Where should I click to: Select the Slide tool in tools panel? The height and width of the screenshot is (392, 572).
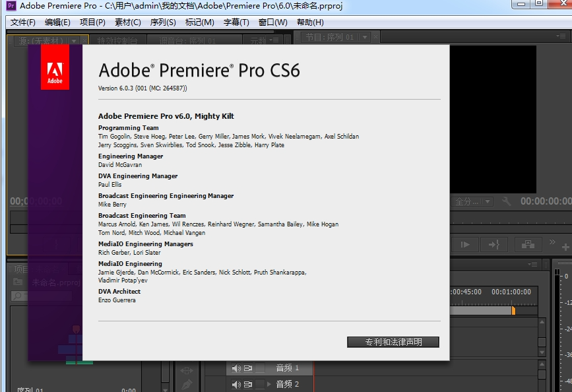187,370
